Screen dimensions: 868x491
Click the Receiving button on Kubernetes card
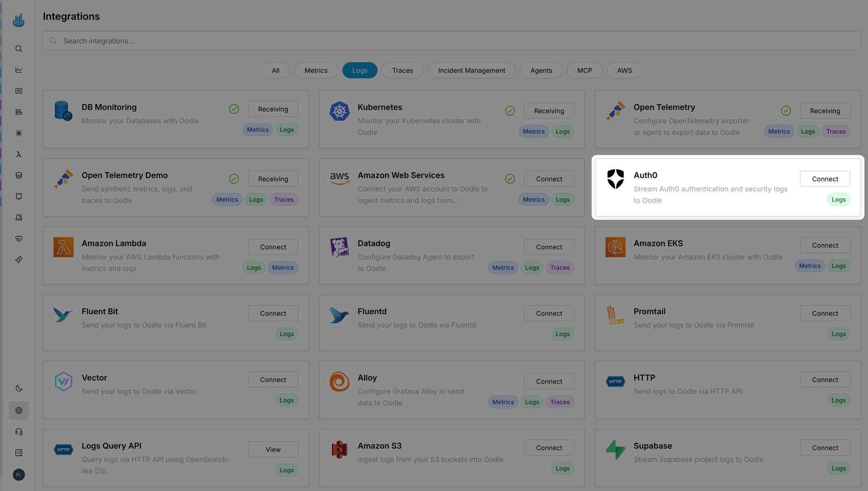(549, 111)
